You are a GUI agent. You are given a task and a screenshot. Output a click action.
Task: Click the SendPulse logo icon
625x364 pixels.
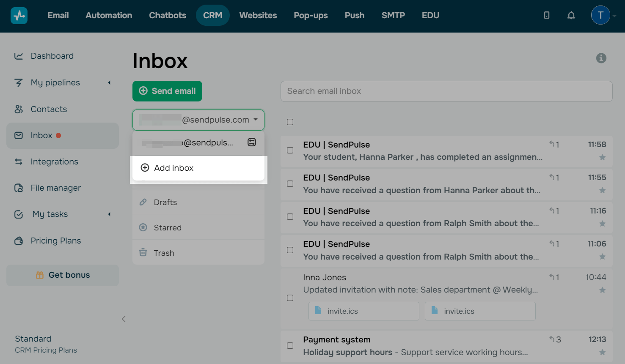click(19, 16)
